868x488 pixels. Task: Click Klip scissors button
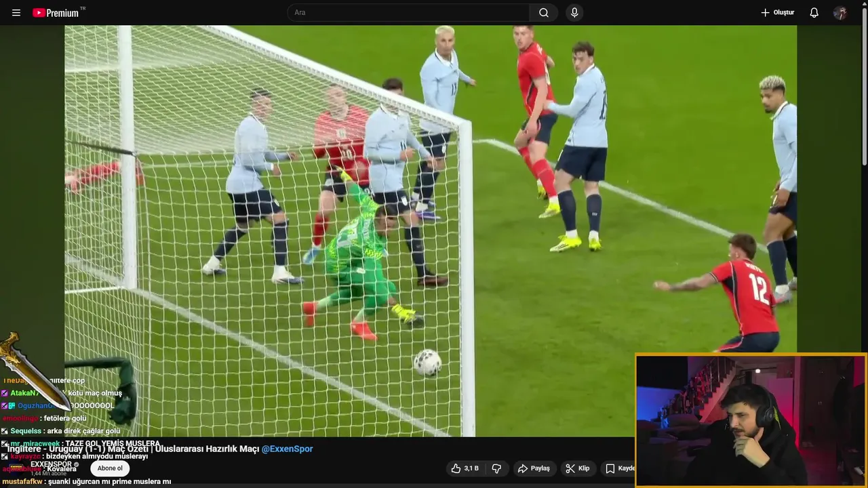[578, 468]
